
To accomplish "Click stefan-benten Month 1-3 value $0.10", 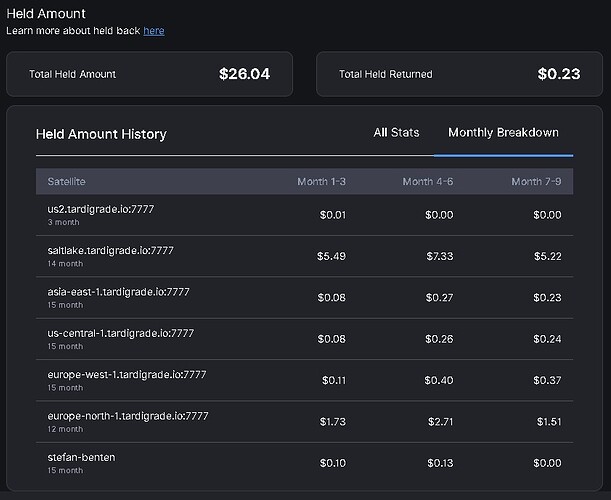I will coord(333,463).
